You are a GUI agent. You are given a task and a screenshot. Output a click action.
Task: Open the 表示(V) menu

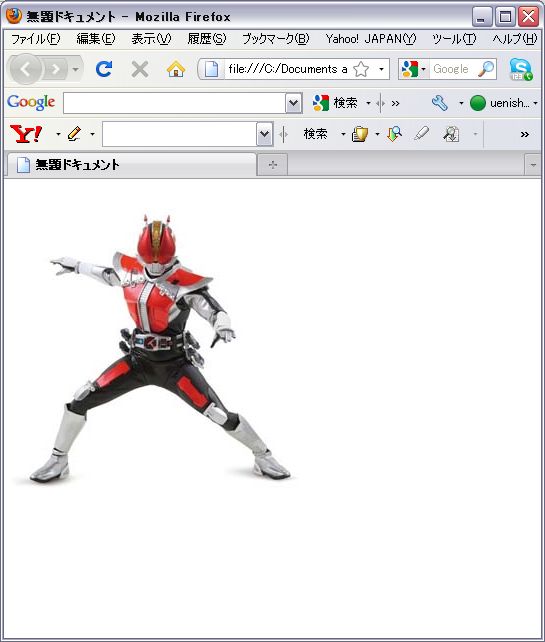151,39
